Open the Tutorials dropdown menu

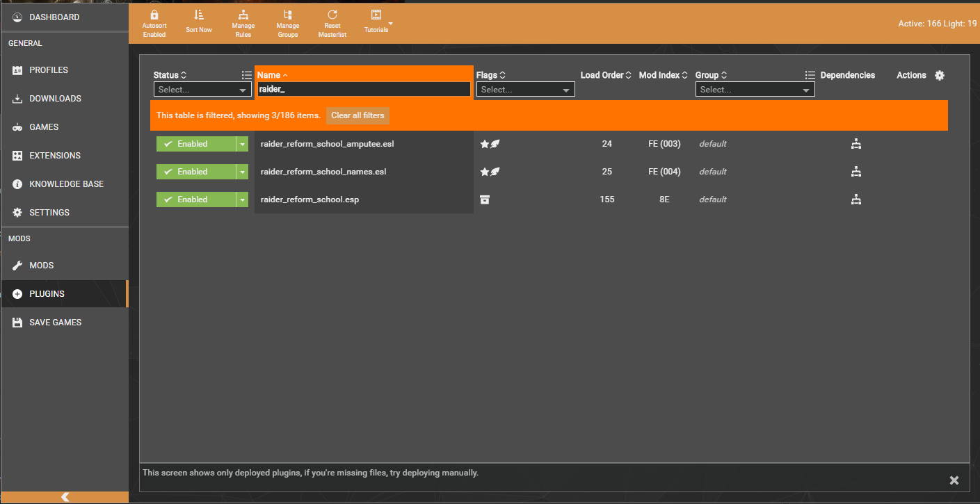(x=378, y=22)
